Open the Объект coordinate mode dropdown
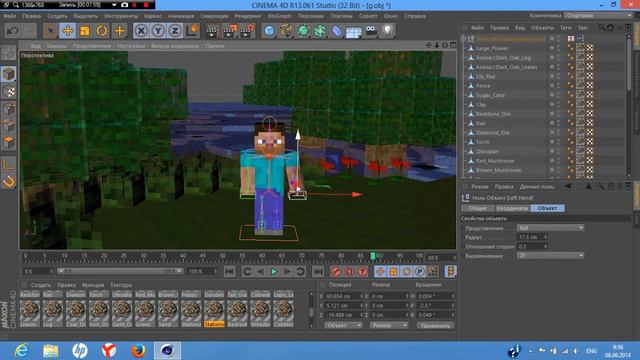This screenshot has width=640, height=360. [x=343, y=325]
